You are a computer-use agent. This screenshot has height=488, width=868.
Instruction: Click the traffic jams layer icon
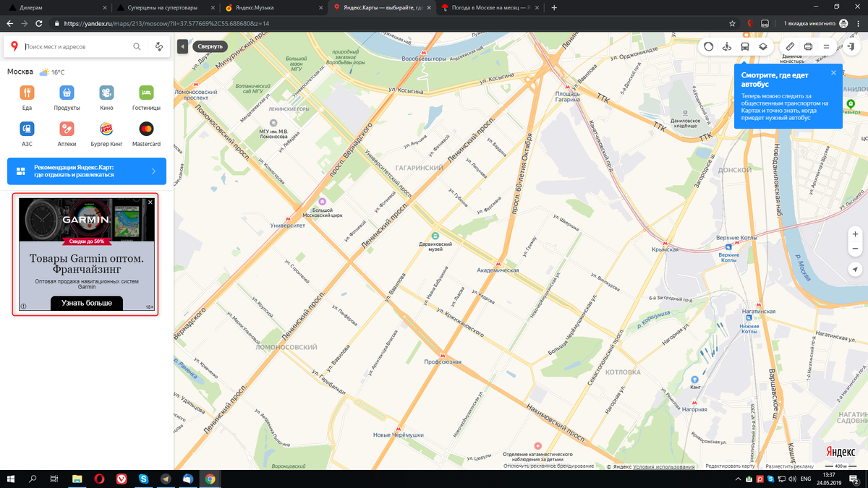(709, 46)
